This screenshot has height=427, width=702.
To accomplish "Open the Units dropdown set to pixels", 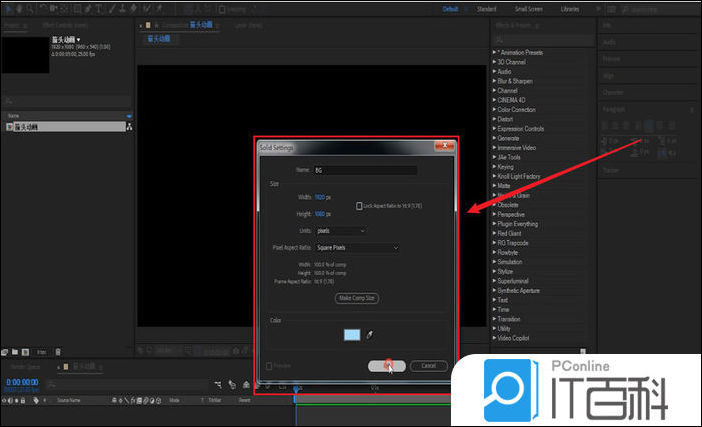I will tap(340, 231).
